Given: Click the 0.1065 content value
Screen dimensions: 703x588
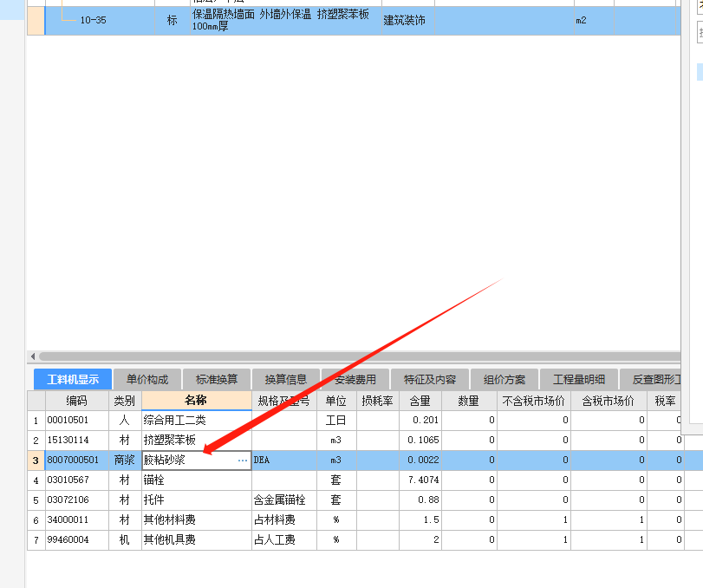Looking at the screenshot, I should click(x=420, y=440).
